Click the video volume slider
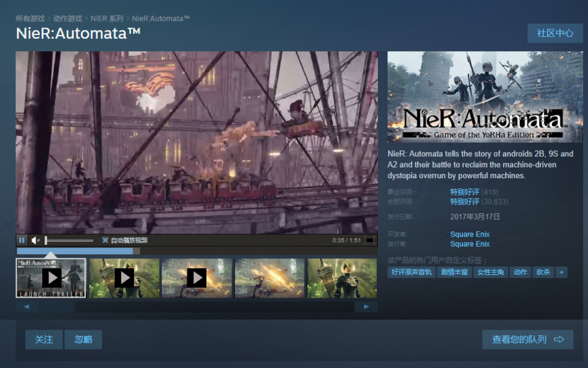This screenshot has height=368, width=588. coord(69,241)
